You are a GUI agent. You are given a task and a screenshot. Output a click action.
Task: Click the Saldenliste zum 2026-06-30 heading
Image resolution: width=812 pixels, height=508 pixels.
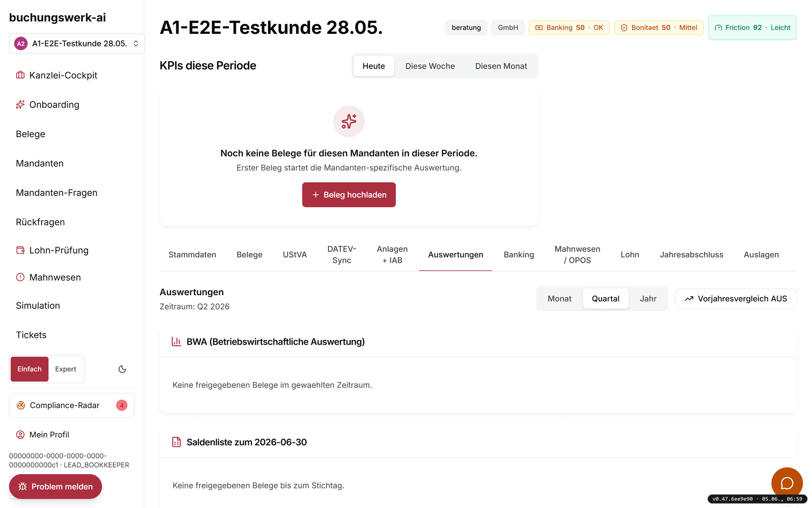pyautogui.click(x=247, y=442)
